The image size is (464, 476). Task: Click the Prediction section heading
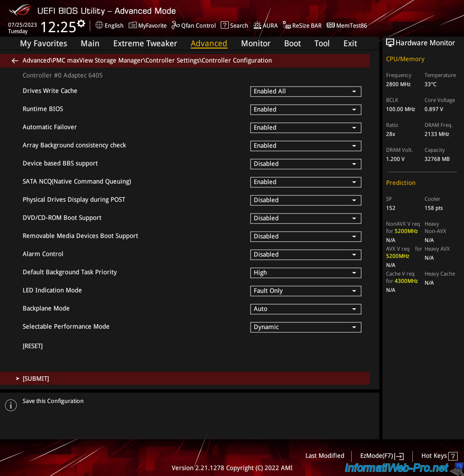point(401,183)
